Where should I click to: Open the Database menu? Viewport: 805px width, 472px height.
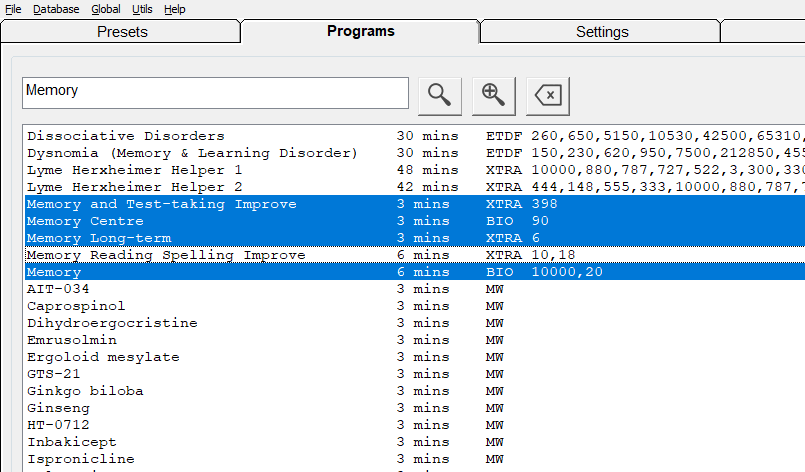pyautogui.click(x=56, y=9)
